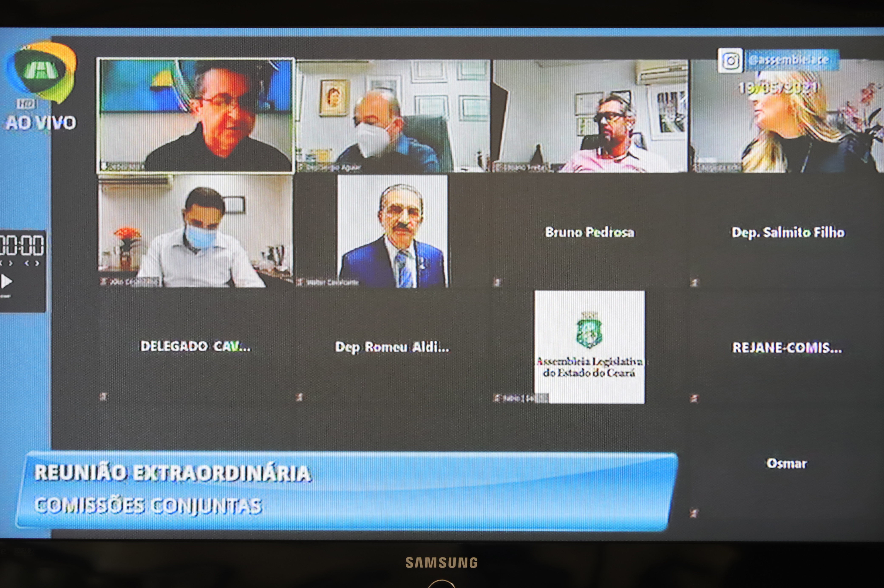Increase timer seconds with right pair's right chevron

(x=37, y=263)
